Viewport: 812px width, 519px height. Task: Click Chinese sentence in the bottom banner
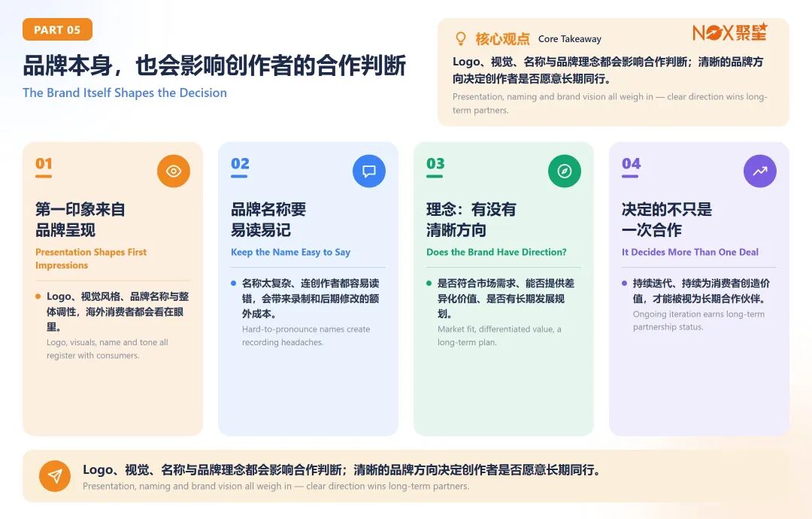pyautogui.click(x=342, y=470)
